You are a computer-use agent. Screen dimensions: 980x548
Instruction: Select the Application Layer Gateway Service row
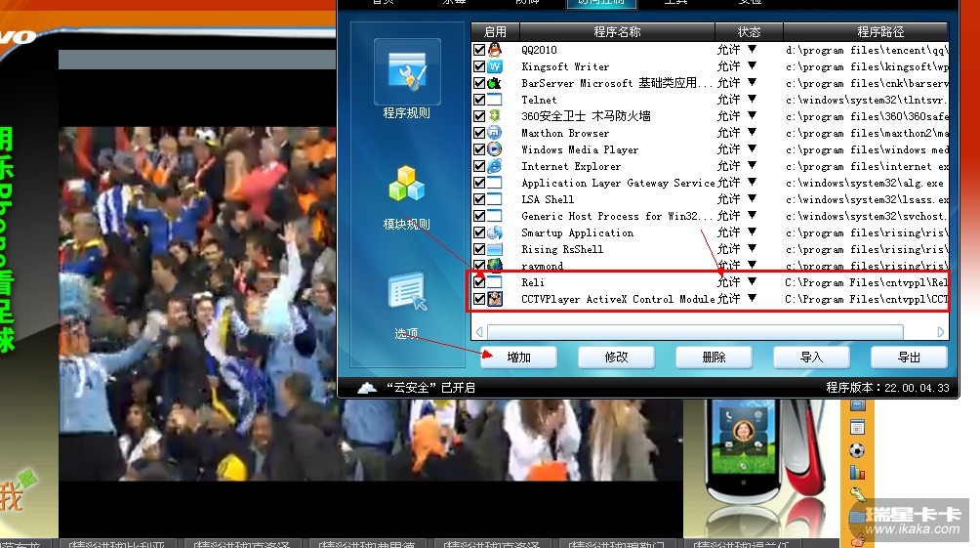click(x=710, y=183)
